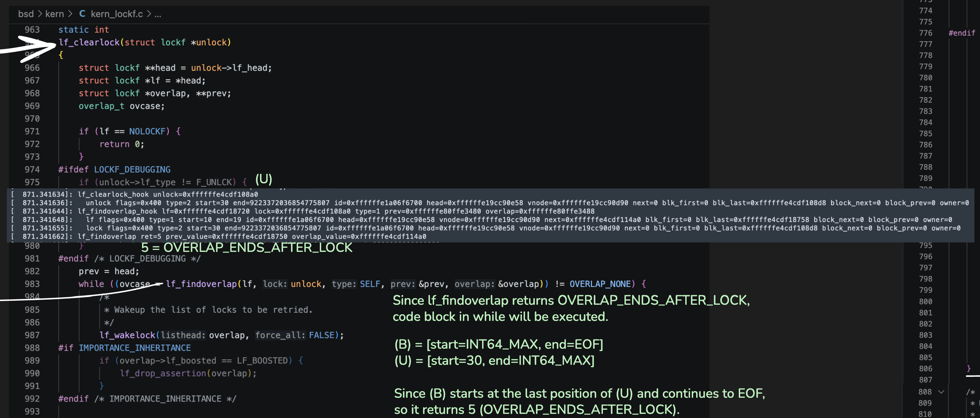Click the C file type icon in breadcrumb

coord(82,14)
